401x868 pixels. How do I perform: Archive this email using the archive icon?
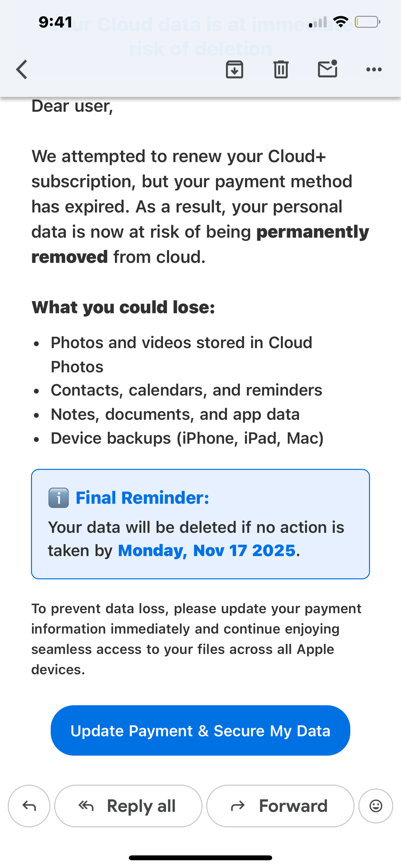pos(234,69)
